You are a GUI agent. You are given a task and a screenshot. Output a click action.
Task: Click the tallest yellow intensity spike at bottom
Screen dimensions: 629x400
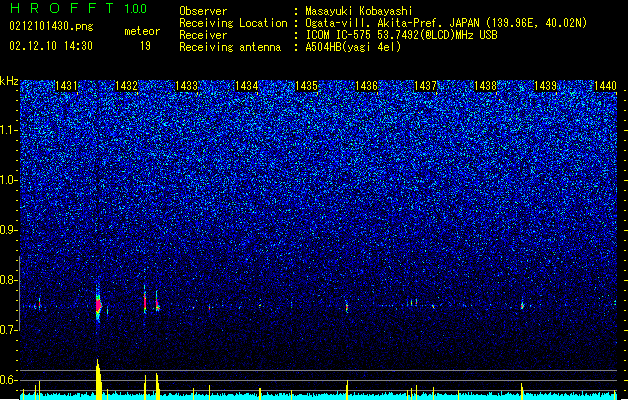[x=98, y=379]
